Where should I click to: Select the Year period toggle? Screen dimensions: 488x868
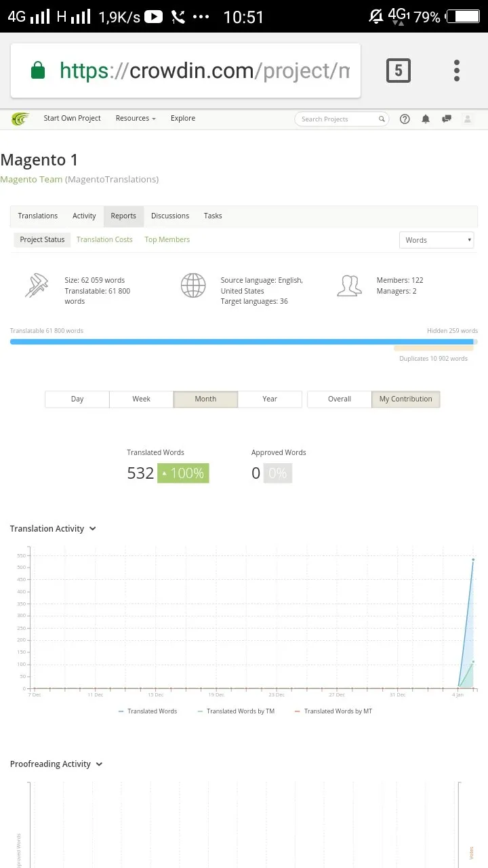[270, 399]
